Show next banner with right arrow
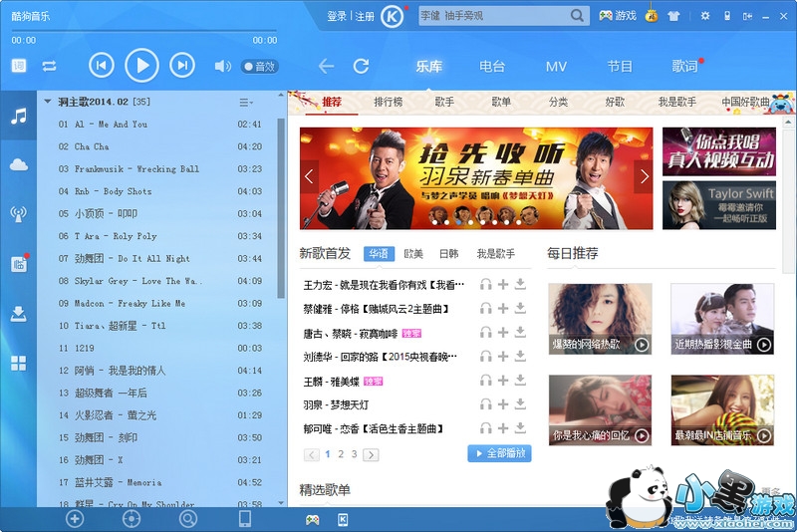Image resolution: width=797 pixels, height=532 pixels. coord(644,176)
